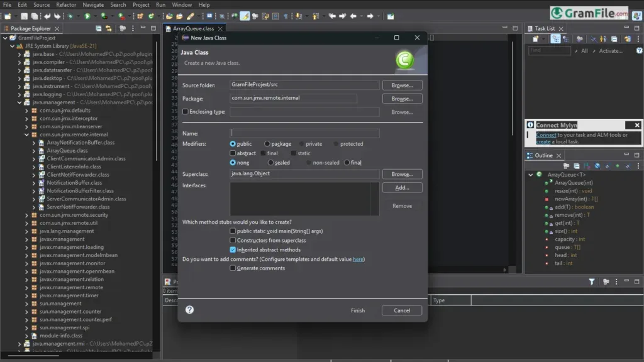This screenshot has width=644, height=362.
Task: Click the Name input field
Action: (x=304, y=133)
